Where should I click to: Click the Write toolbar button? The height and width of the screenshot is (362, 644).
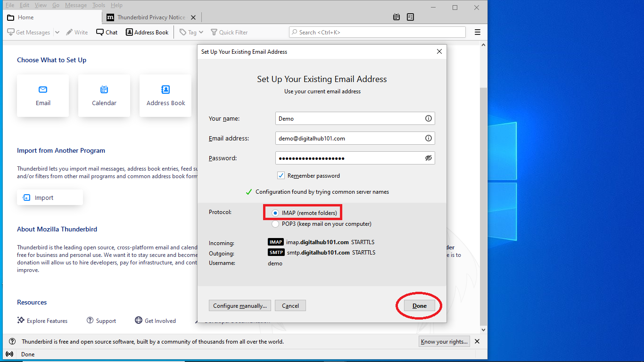coord(77,32)
